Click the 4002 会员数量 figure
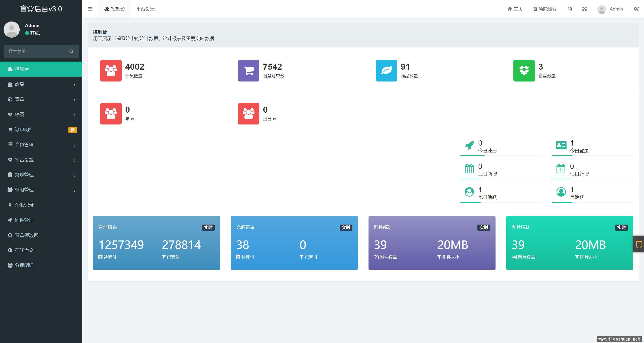Viewport: 644px width, 343px height. pyautogui.click(x=134, y=67)
